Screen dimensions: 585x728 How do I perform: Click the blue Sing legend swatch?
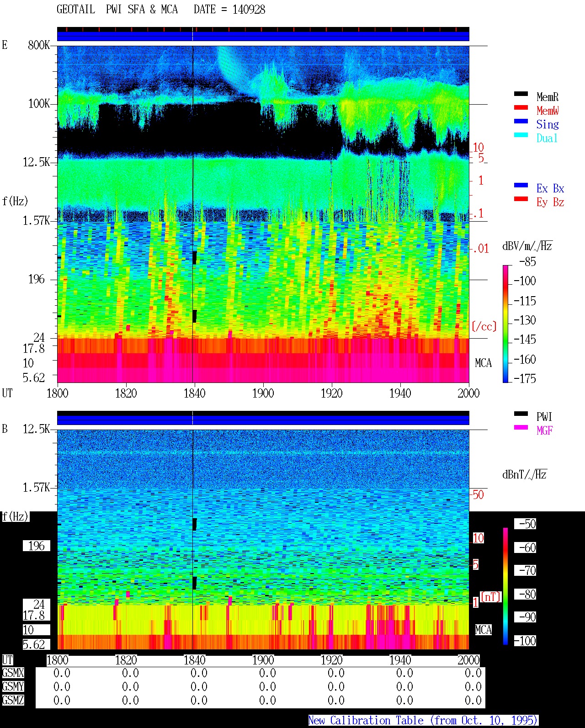tap(521, 121)
